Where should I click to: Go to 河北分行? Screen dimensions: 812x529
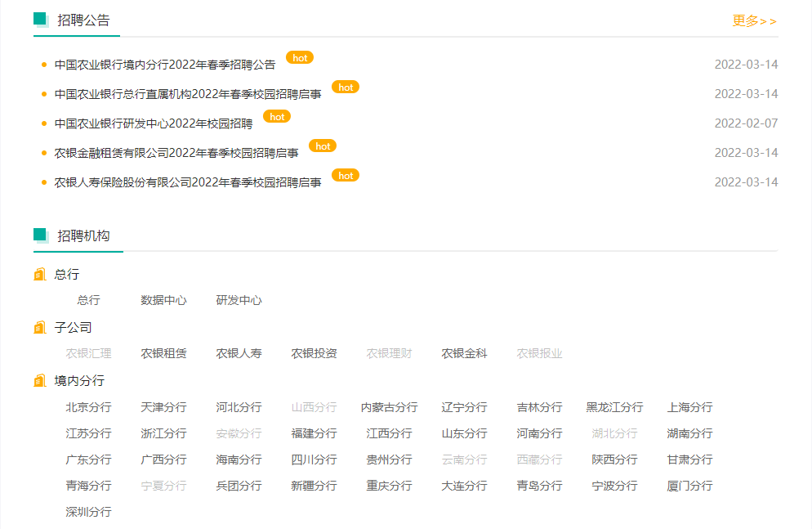(x=239, y=408)
